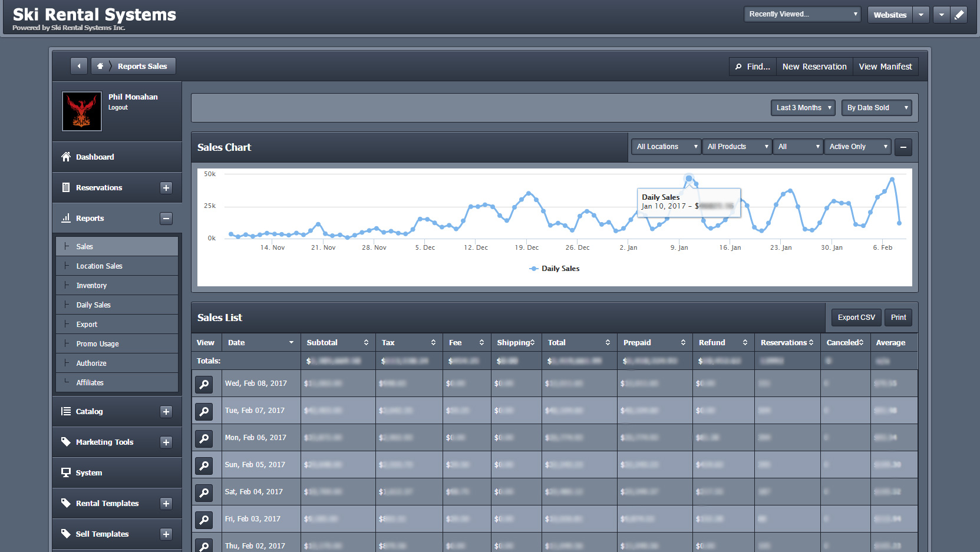This screenshot has height=552, width=980.
Task: Click the New Reservation button
Action: (814, 66)
